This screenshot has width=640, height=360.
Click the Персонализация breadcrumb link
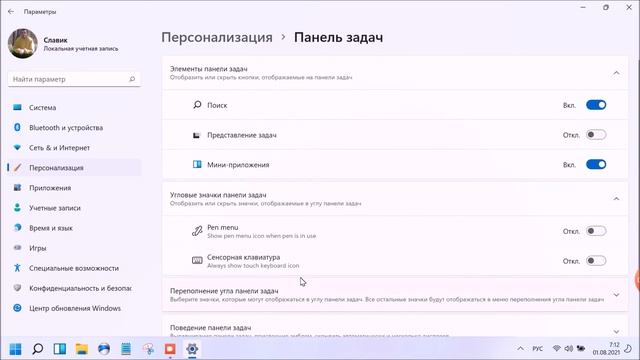tap(217, 37)
